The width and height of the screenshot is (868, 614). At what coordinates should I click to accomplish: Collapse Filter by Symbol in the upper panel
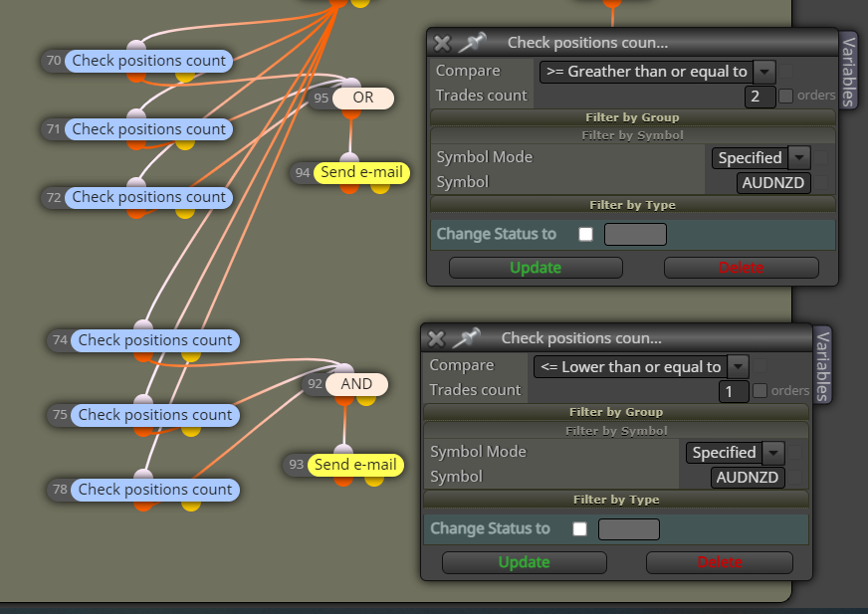coord(633,135)
